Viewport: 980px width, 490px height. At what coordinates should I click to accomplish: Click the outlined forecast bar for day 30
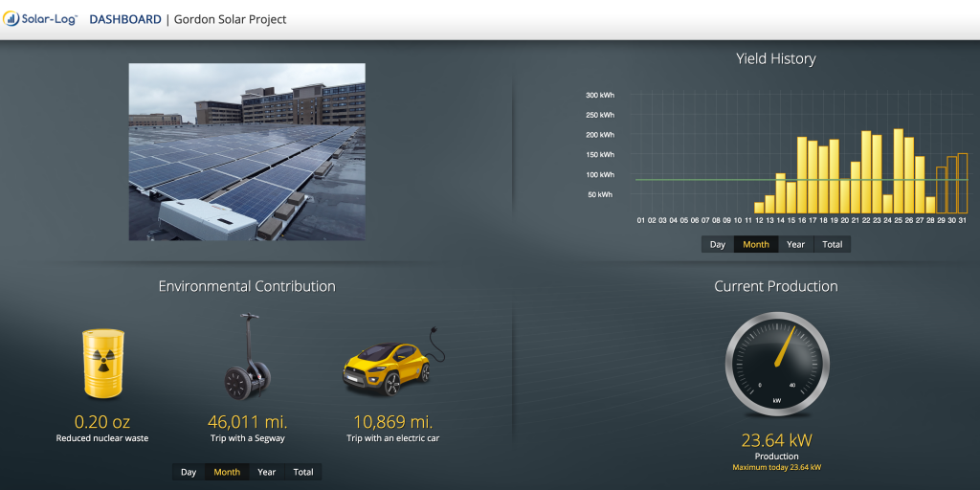tap(951, 185)
